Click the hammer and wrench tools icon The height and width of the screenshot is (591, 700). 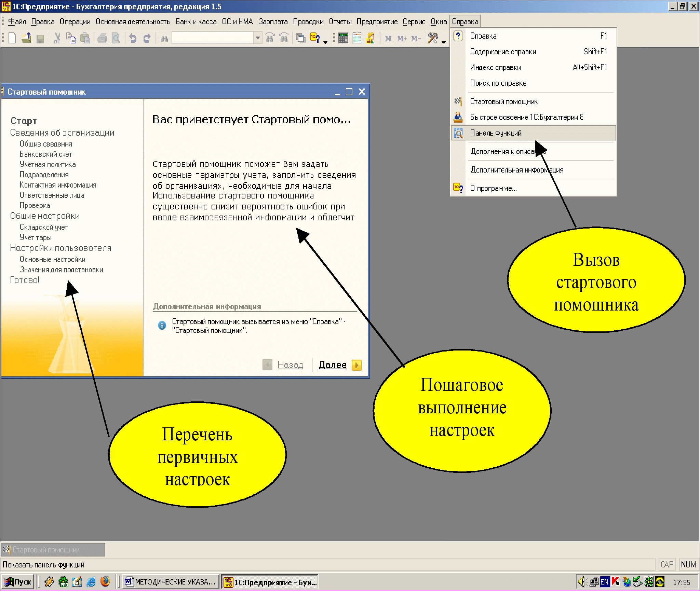(x=433, y=38)
